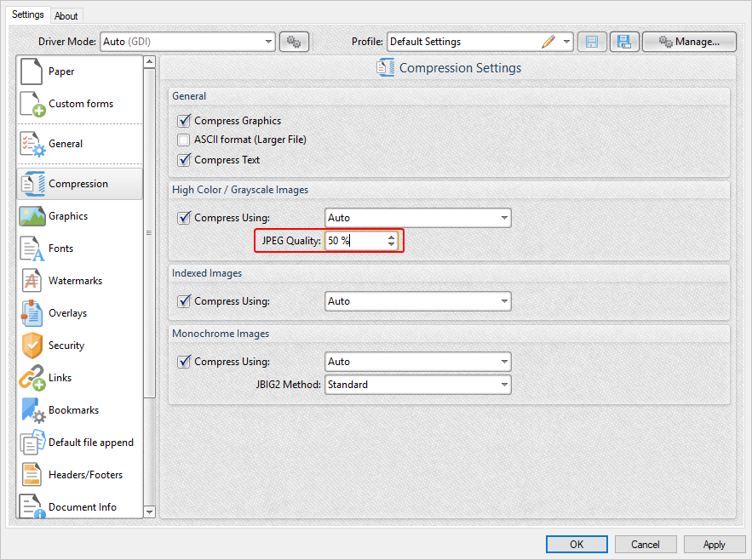Toggle the Compress Graphics checkbox
This screenshot has width=752, height=560.
click(184, 121)
